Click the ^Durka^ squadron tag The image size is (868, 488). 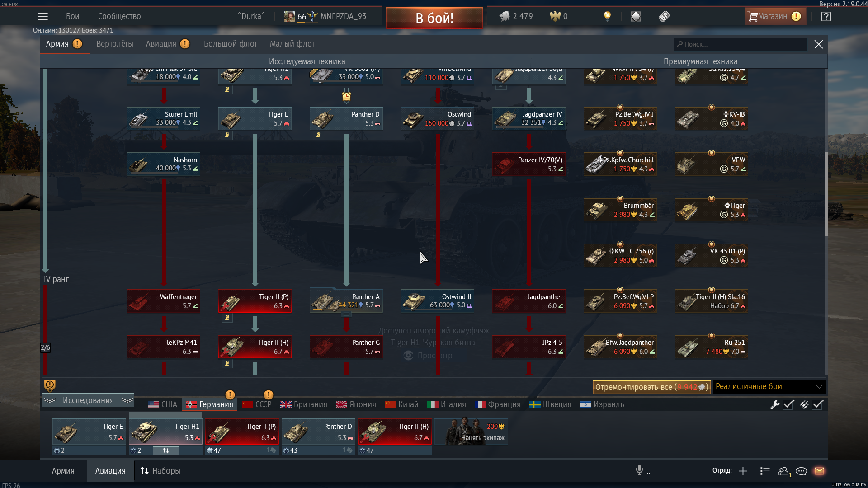click(251, 16)
